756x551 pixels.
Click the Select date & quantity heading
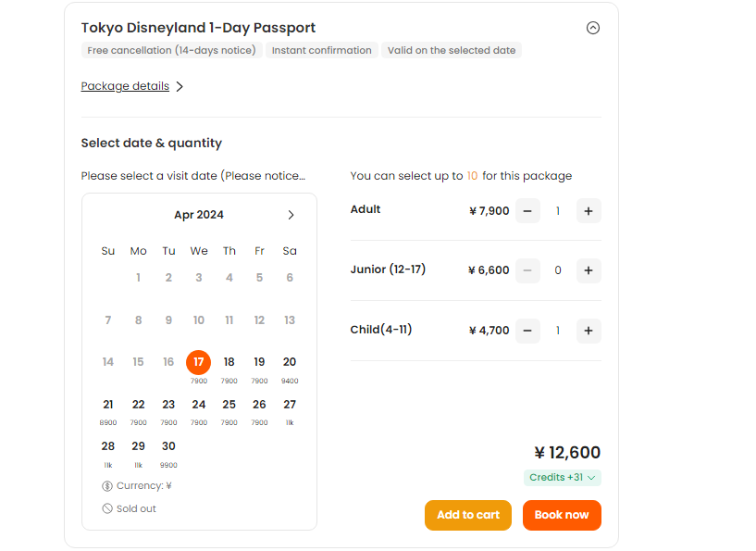point(152,144)
